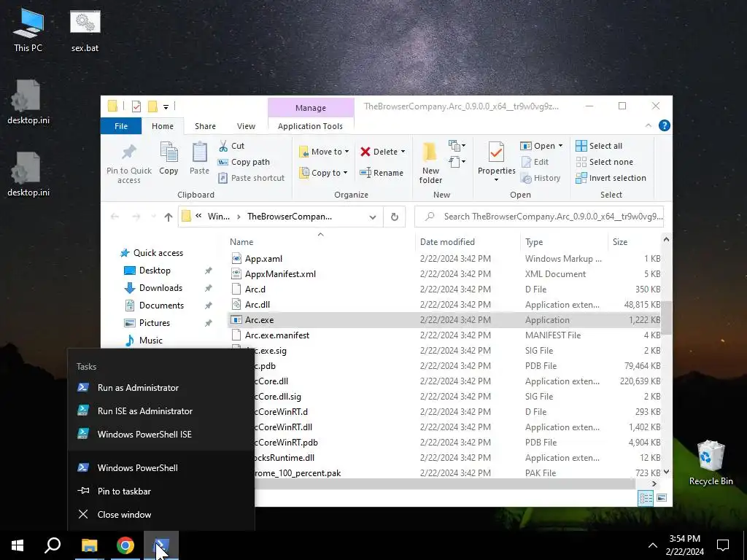Click Copy path in ribbon
The height and width of the screenshot is (560, 747).
(244, 162)
